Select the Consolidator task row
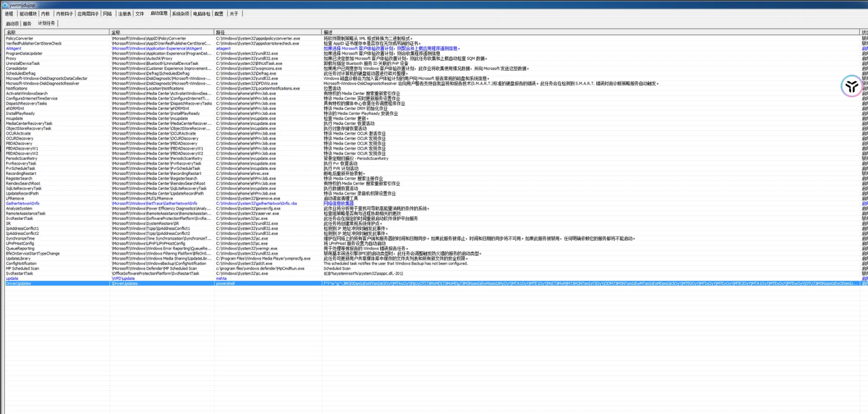868x414 pixels. (436, 69)
